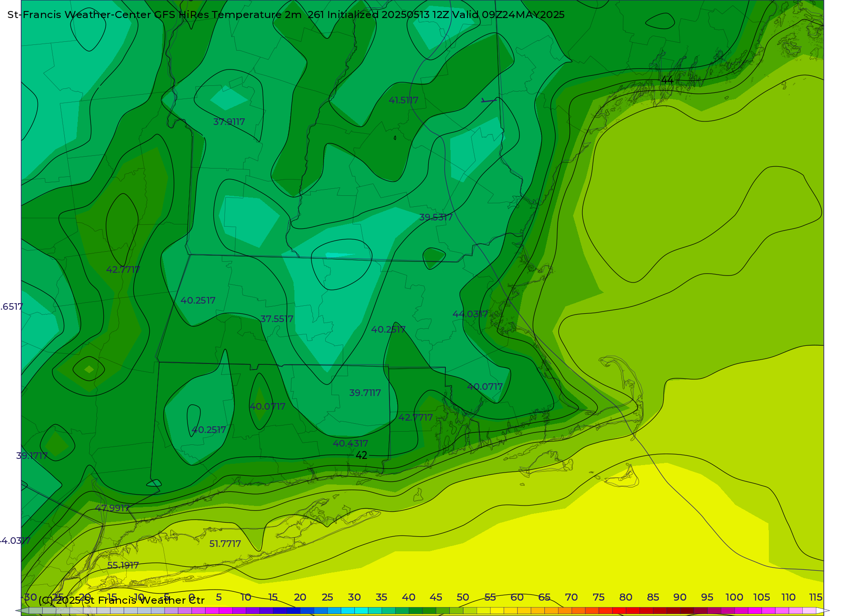Click the 37.9117 temperature label
The image size is (845, 616).
click(x=229, y=122)
